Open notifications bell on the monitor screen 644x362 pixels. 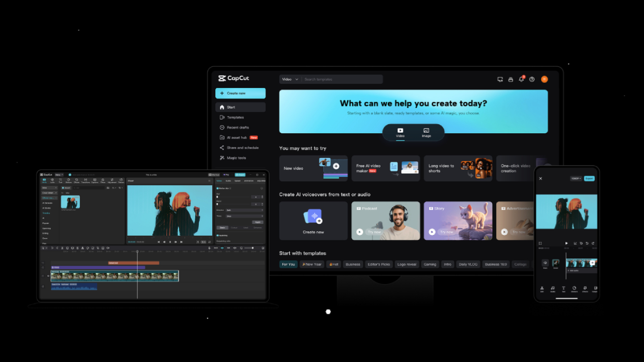[521, 79]
